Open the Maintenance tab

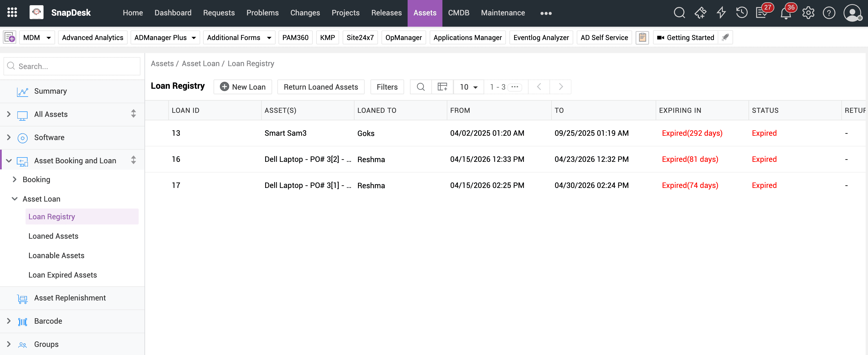click(x=503, y=13)
